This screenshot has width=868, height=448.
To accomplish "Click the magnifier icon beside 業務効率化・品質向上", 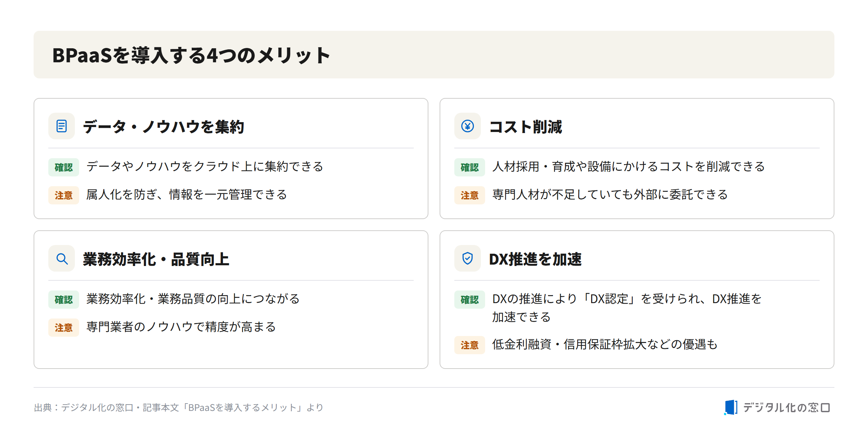I will [x=62, y=258].
